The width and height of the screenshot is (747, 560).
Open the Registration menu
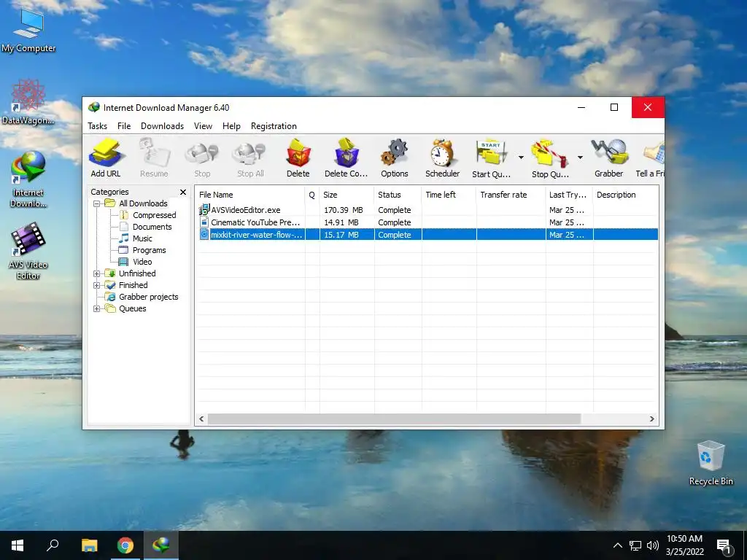click(x=274, y=126)
